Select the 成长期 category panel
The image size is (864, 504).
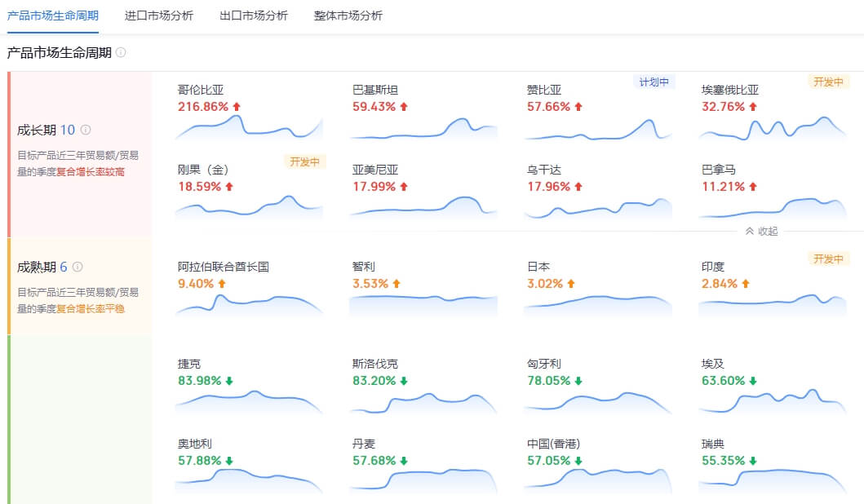(80, 153)
